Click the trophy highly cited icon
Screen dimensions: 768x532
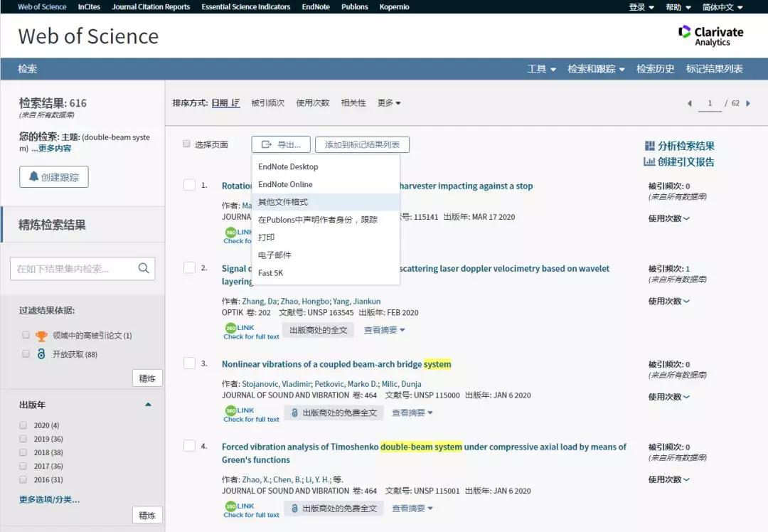point(42,336)
